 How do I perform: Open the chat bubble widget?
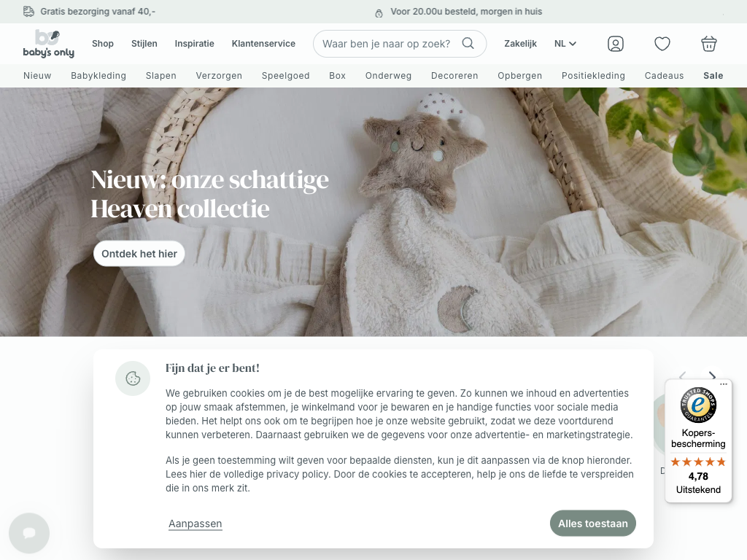pos(29,533)
